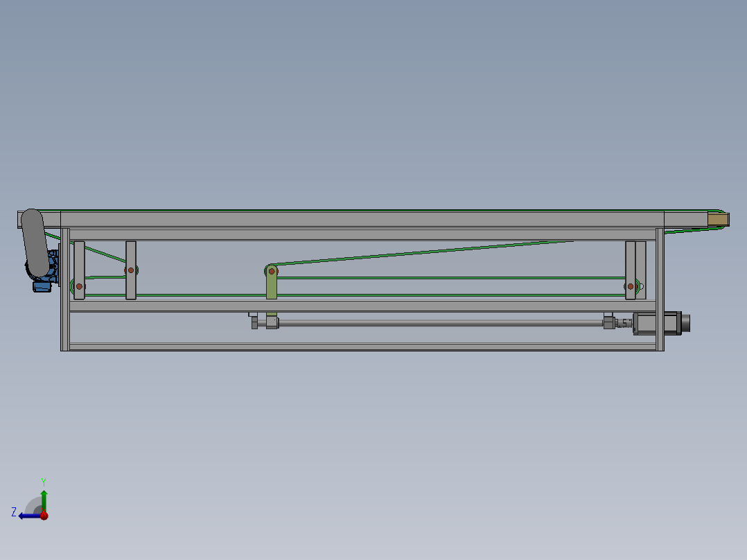Select the dark end cap of the servo motor
Viewport: 747px width, 560px height.
tap(685, 323)
